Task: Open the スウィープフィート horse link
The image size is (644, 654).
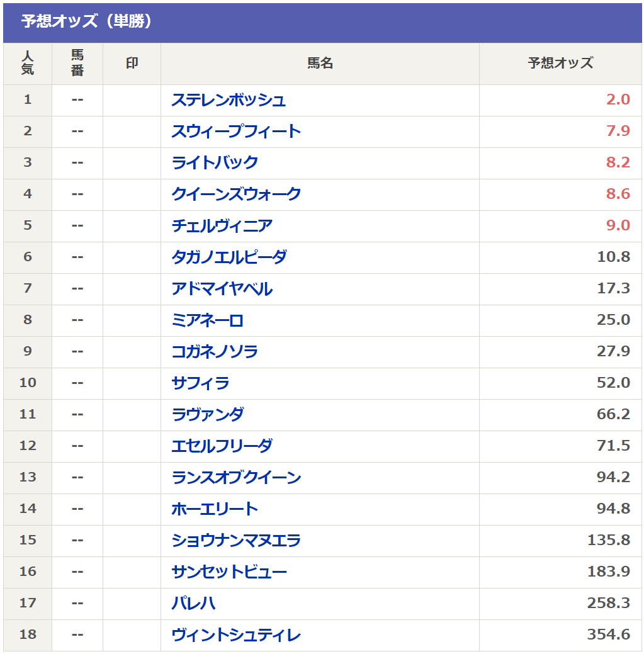Action: point(236,132)
